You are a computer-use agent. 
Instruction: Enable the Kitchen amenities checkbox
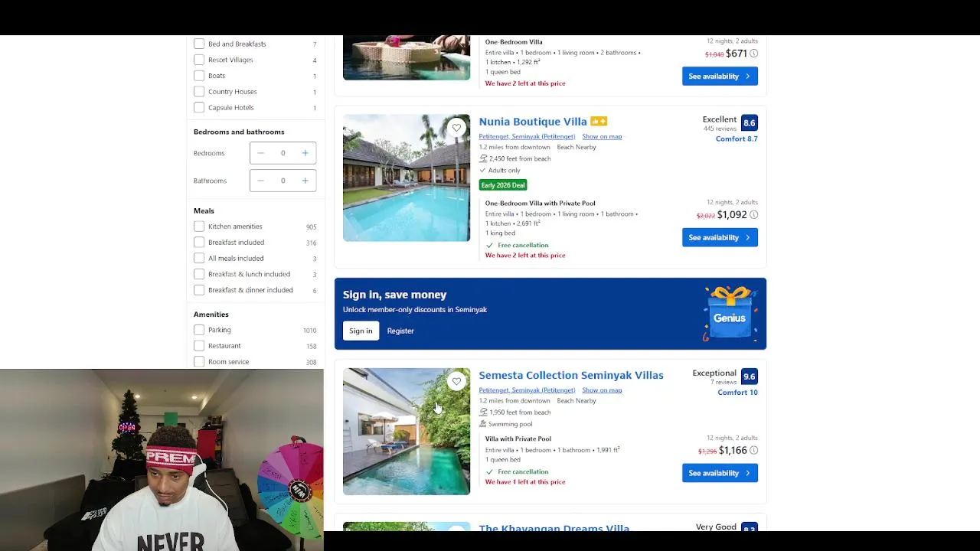[x=199, y=227]
